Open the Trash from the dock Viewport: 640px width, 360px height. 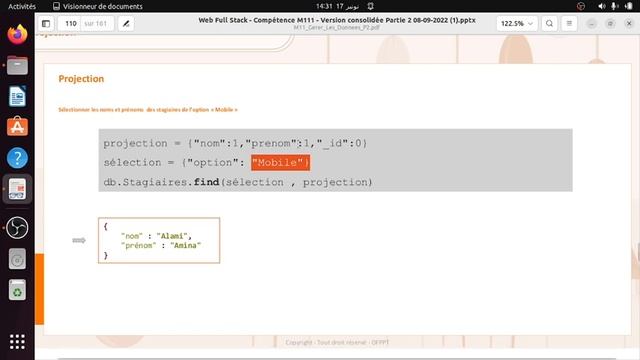[x=17, y=290]
